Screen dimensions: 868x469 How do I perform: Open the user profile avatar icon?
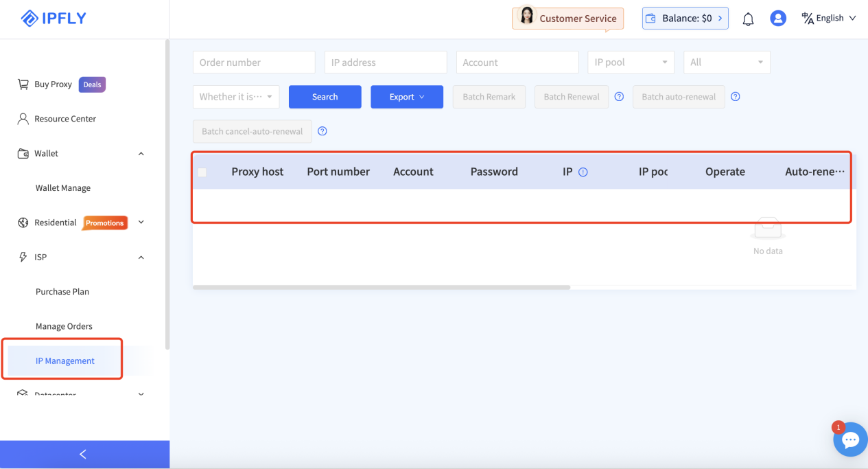pyautogui.click(x=777, y=19)
